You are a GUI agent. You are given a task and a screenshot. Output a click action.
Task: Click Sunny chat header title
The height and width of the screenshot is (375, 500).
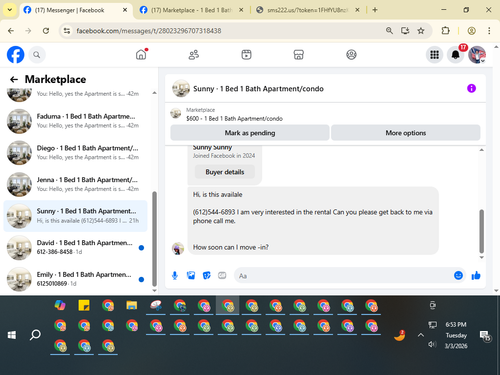[258, 89]
